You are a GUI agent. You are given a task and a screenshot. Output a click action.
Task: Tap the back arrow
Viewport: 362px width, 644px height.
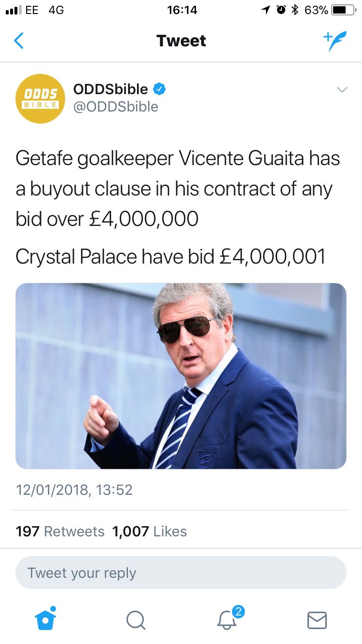click(19, 41)
